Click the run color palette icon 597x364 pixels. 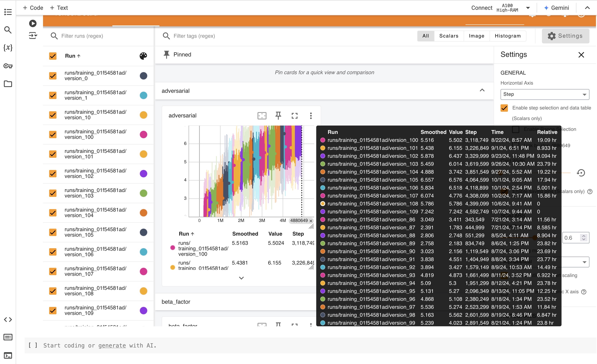(x=143, y=56)
